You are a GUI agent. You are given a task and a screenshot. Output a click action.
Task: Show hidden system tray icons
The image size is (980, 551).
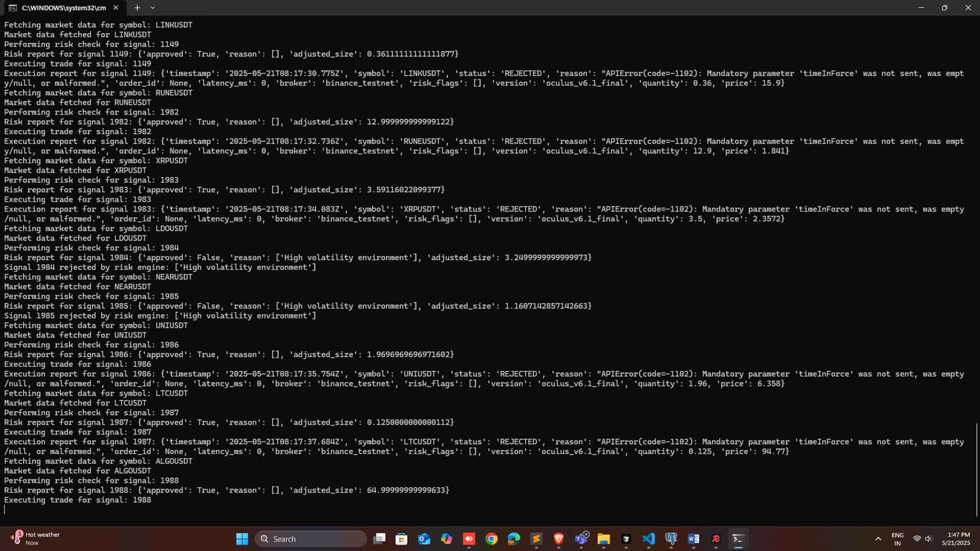[x=878, y=539]
